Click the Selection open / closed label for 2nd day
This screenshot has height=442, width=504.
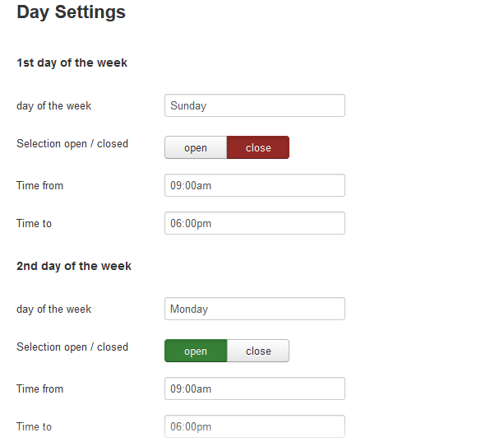coord(72,347)
